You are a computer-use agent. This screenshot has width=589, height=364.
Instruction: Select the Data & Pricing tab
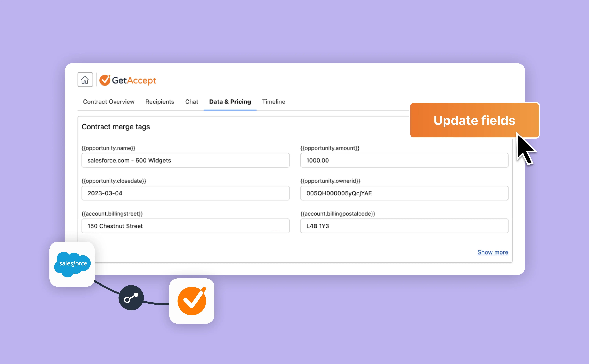click(x=230, y=102)
